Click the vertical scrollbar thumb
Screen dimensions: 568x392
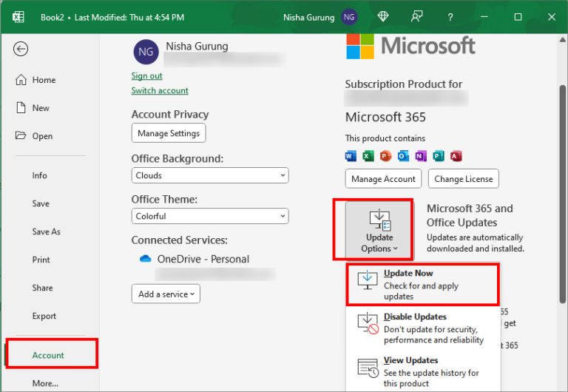click(563, 194)
